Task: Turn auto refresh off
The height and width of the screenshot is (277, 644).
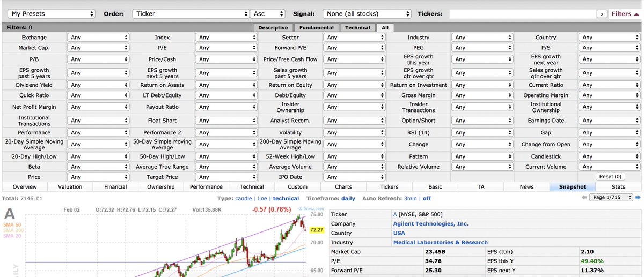Action: coord(427,198)
